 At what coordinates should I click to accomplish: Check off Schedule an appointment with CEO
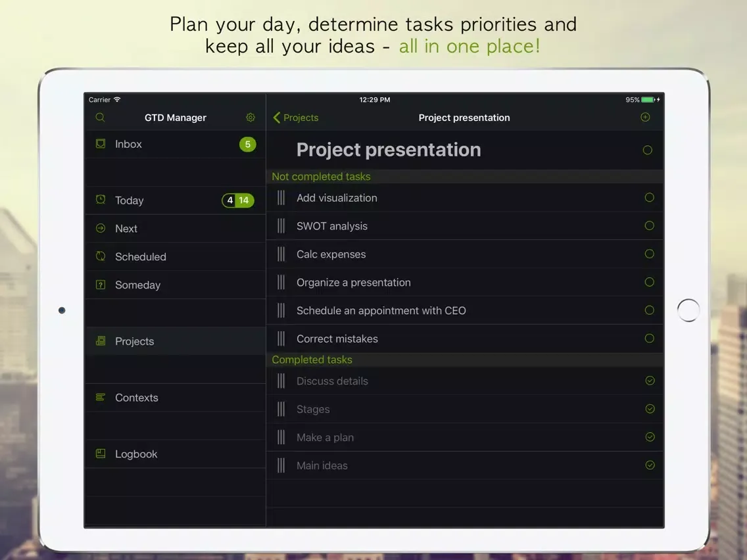[649, 310]
